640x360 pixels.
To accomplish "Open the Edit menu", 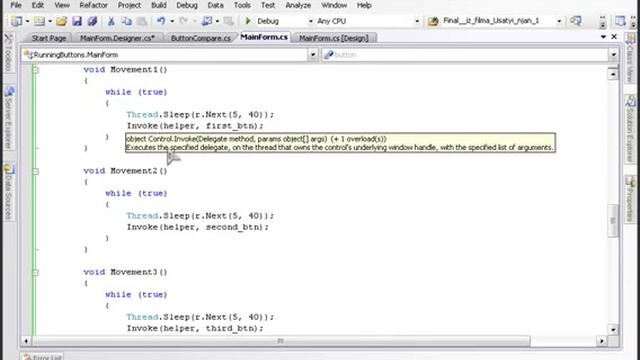I will click(38, 5).
